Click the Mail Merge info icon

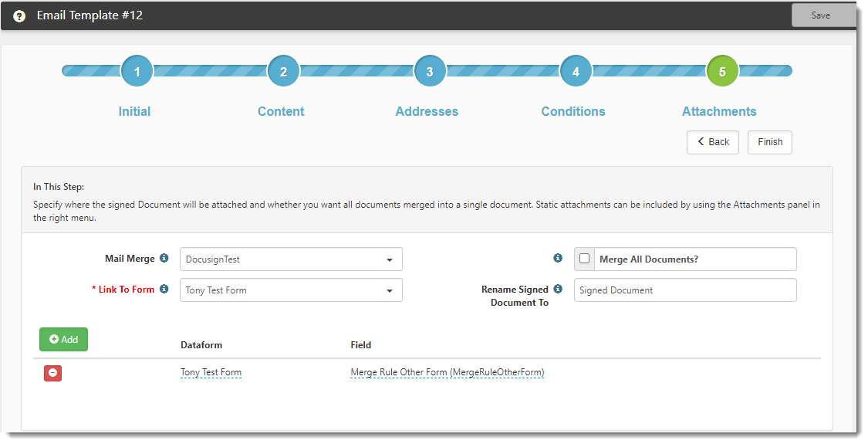click(164, 258)
